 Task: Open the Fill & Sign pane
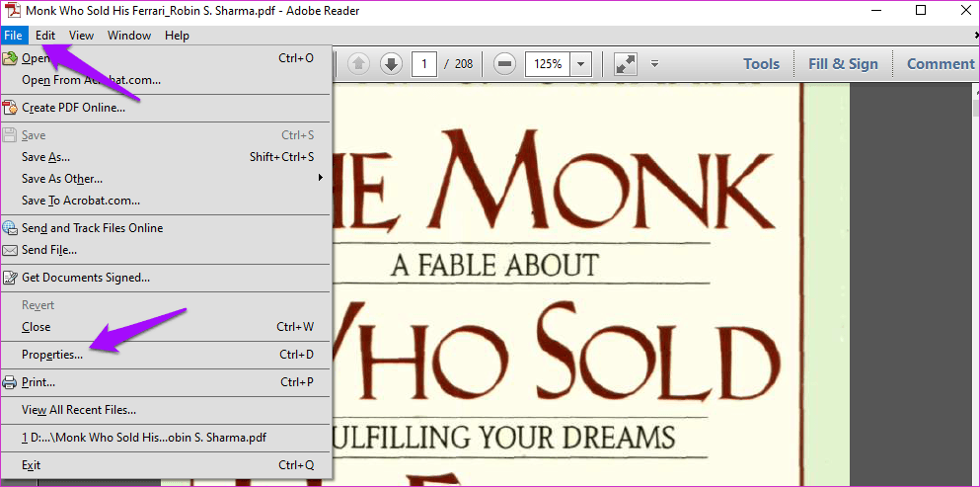tap(843, 64)
